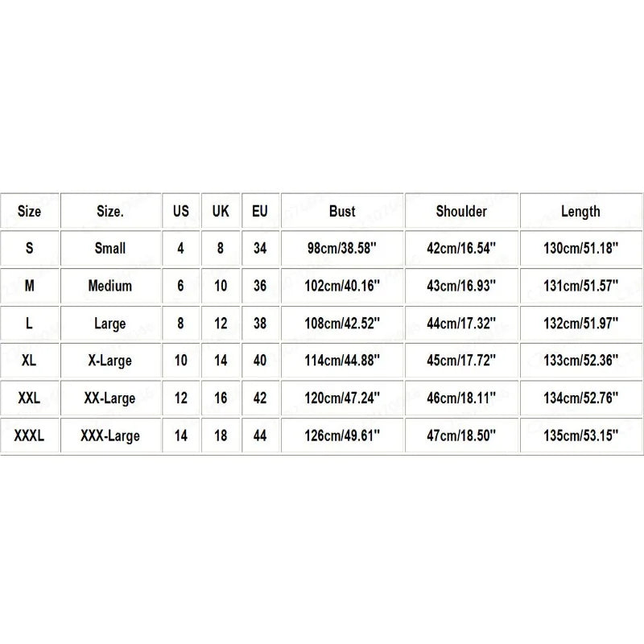Click the 44cm/17.32" shoulder cell
Viewport: 644px width, 644px height.
461,324
